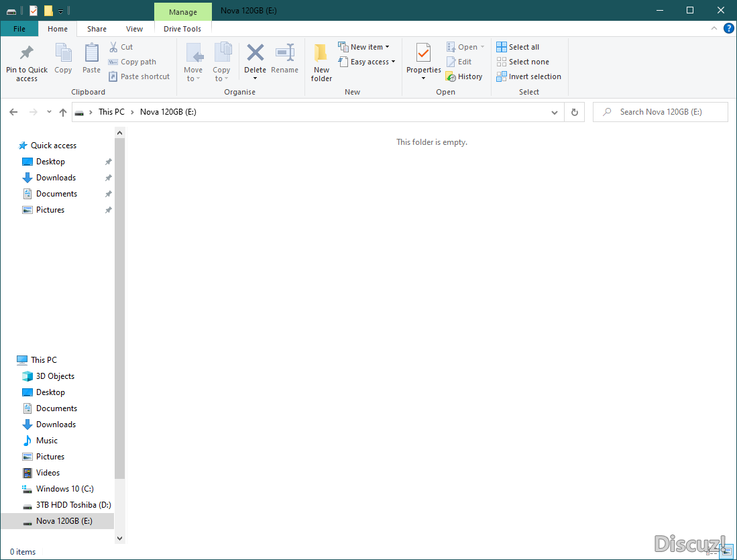The image size is (737, 560).
Task: Select Quick access in navigation pane
Action: (x=54, y=146)
